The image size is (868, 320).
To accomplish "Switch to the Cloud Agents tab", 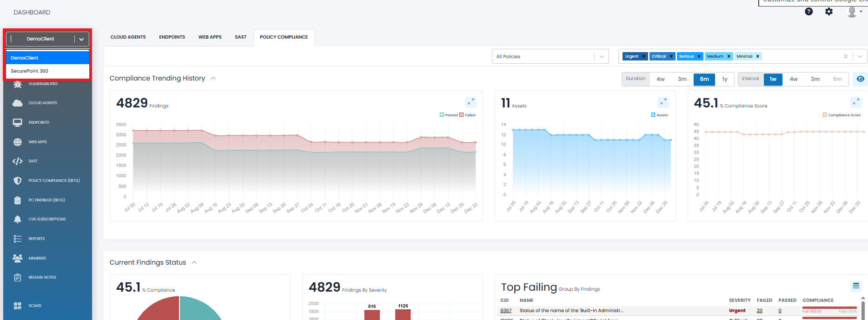I will coord(128,37).
